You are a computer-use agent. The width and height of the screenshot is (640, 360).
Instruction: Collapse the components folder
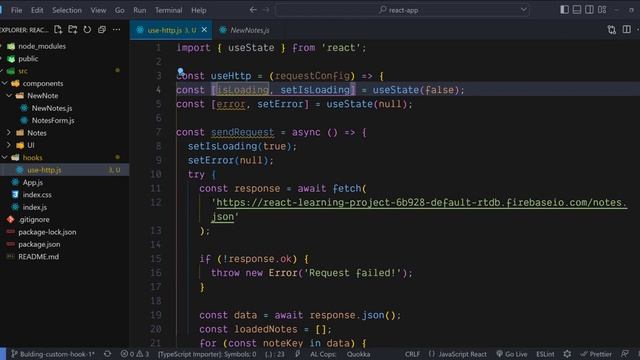43,83
